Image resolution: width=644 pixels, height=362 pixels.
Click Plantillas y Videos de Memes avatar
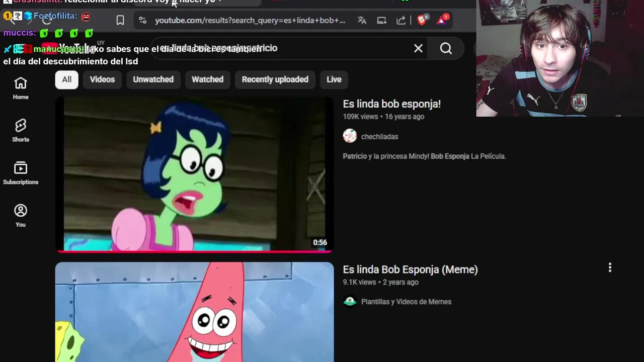(350, 301)
